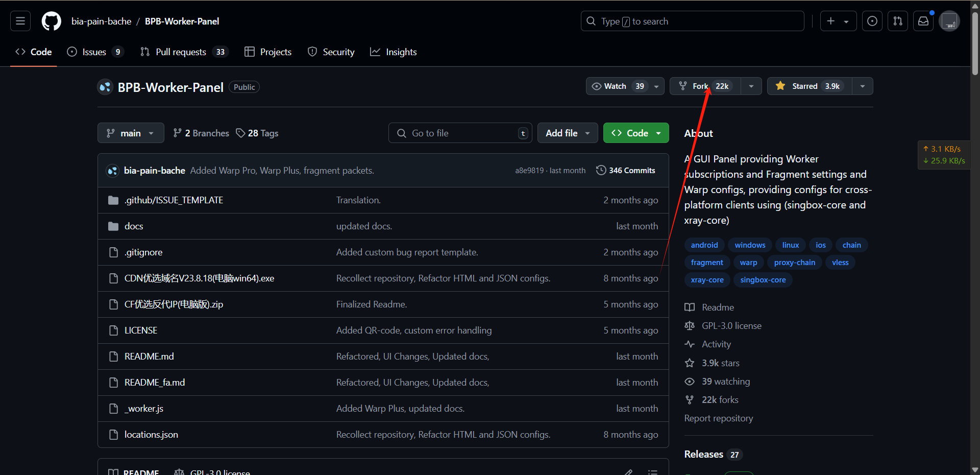This screenshot has width=980, height=475.
Task: Open the README.md file
Action: coord(149,357)
